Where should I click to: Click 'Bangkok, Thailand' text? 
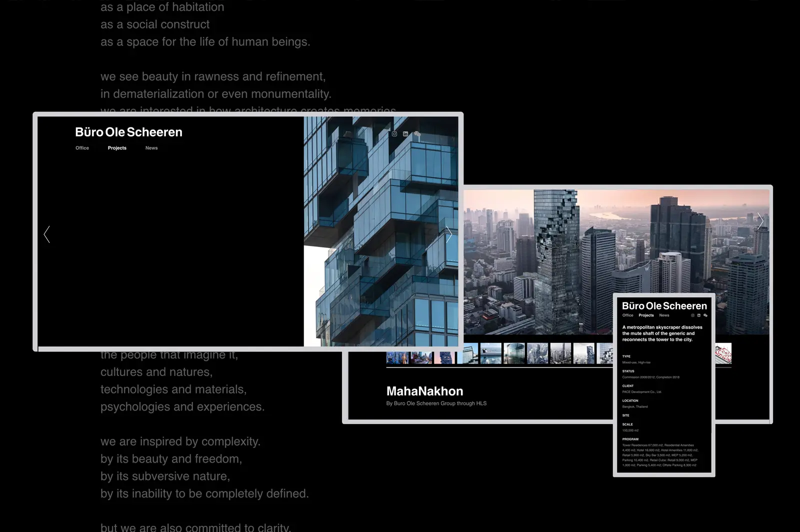[635, 406]
